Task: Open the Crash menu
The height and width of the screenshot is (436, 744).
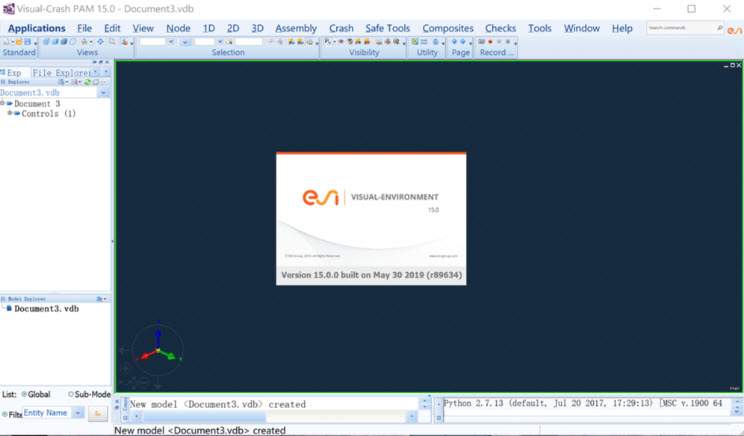Action: pos(341,28)
